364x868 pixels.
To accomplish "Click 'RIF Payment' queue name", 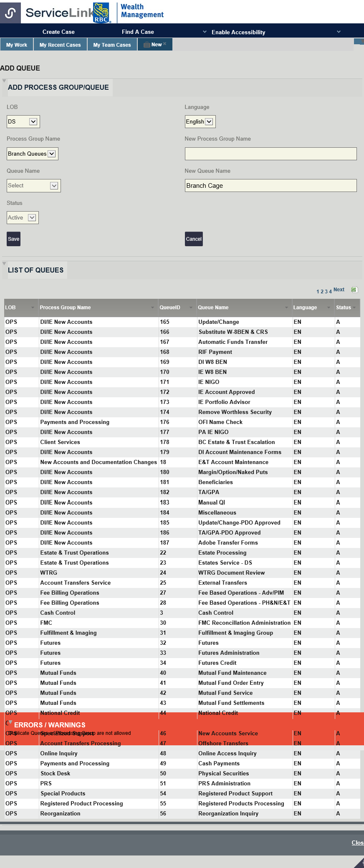I will point(215,352).
